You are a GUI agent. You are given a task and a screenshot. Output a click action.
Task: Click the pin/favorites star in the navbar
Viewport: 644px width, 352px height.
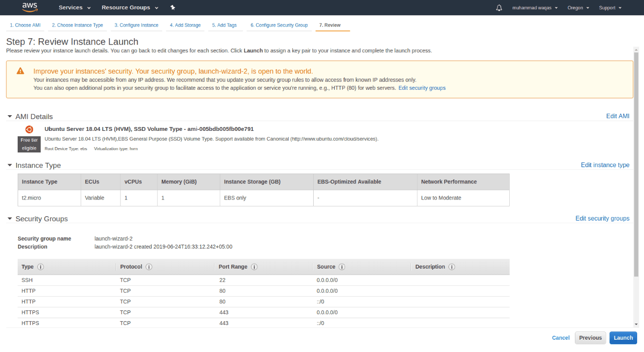click(172, 7)
